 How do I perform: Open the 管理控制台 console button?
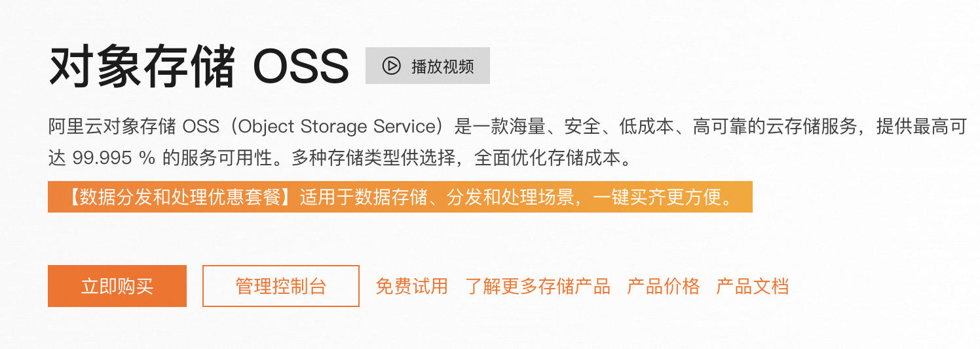click(281, 286)
